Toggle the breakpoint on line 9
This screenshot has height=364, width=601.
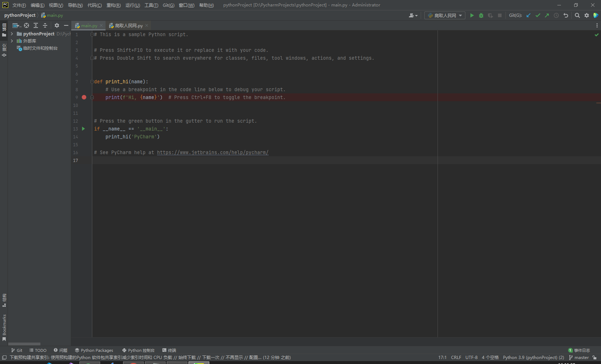click(84, 97)
